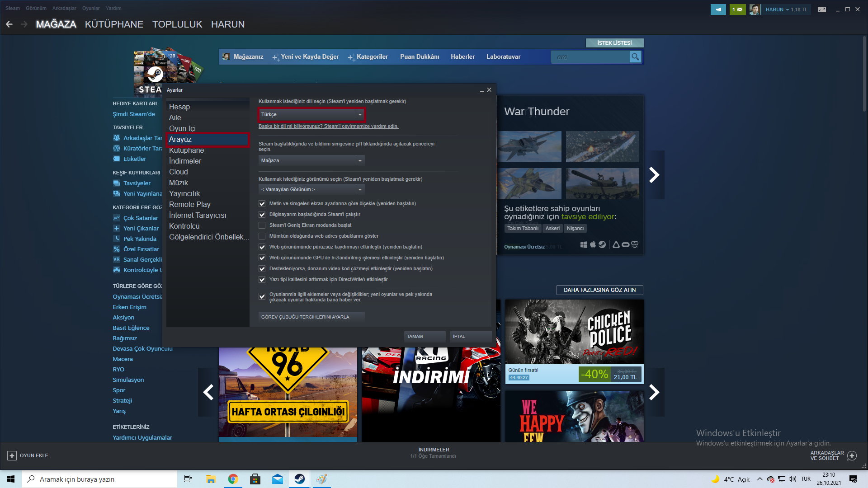The width and height of the screenshot is (868, 488).
Task: Toggle 'Bilgisayarım başladığında Steam'i çalıştır' checkbox
Action: [262, 215]
